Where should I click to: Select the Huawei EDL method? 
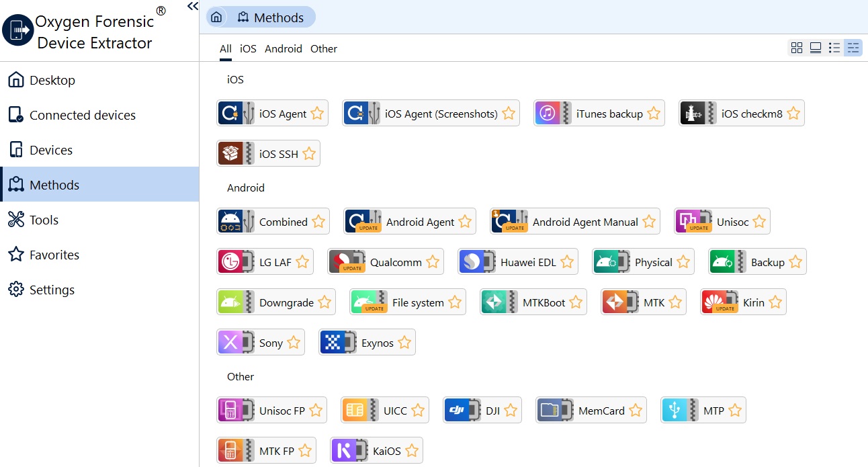click(x=518, y=262)
